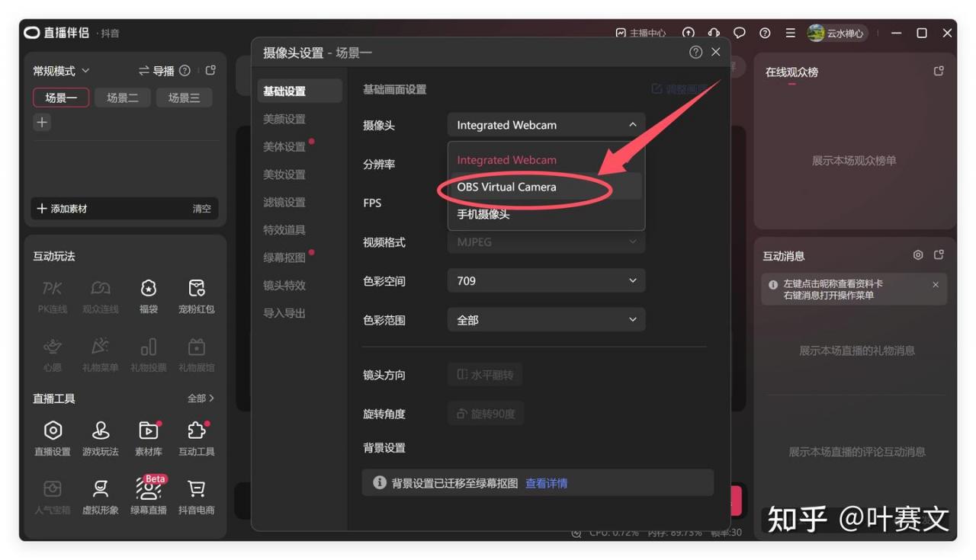Image resolution: width=976 pixels, height=560 pixels.
Task: Open the 礼物投票 gift voting tool
Action: pyautogui.click(x=149, y=354)
